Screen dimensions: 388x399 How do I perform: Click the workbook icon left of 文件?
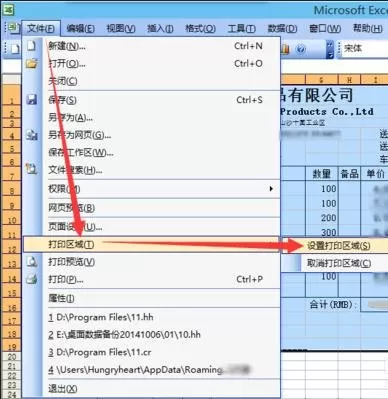[x=13, y=28]
